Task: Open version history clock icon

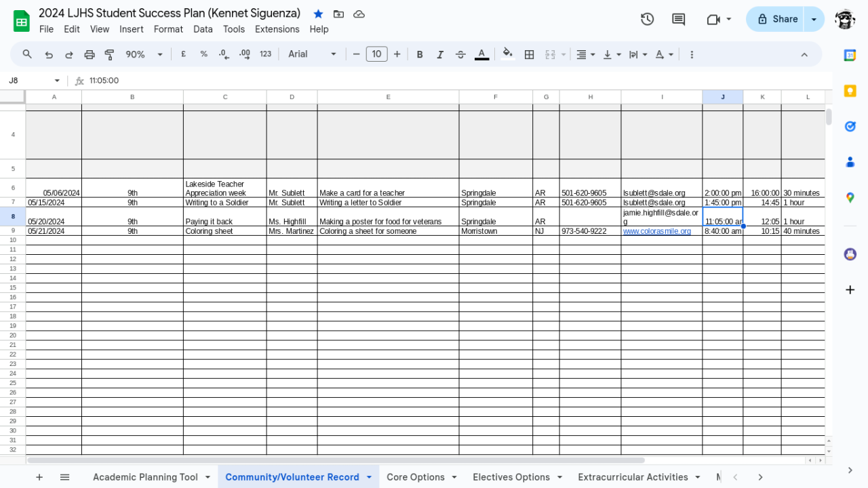Action: pos(647,19)
